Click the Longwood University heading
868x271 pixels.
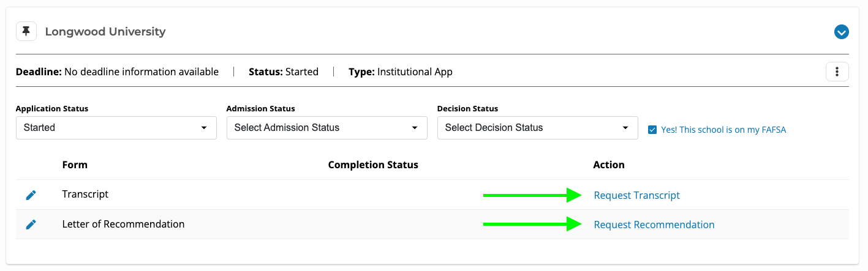[x=105, y=32]
